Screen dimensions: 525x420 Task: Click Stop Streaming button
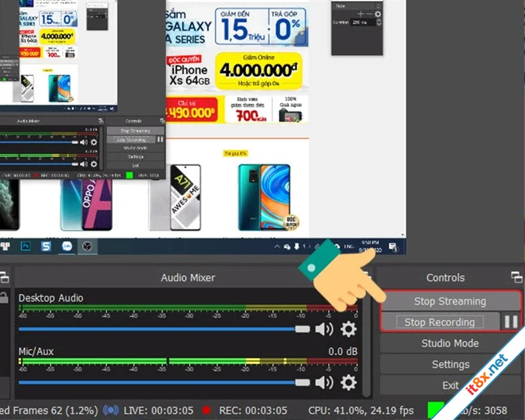point(450,301)
